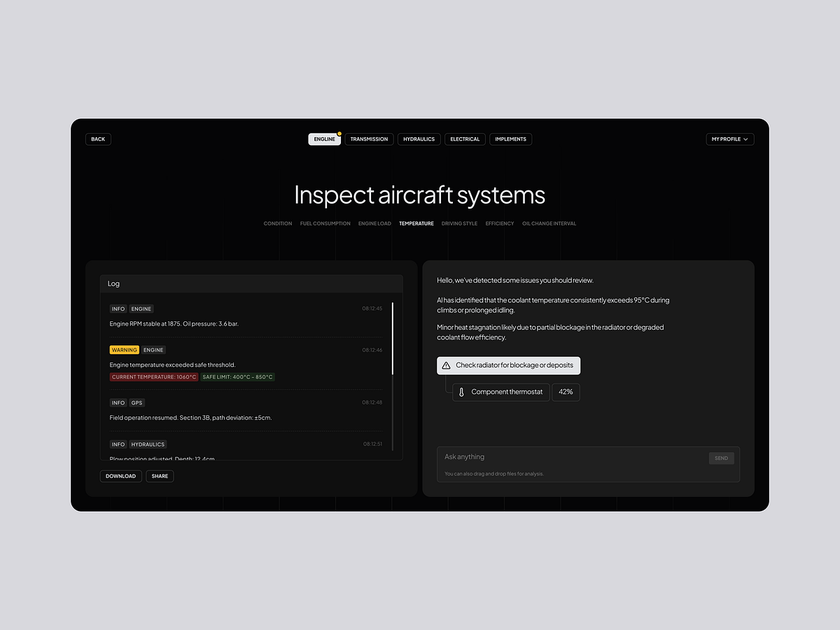The image size is (840, 630).
Task: Select the OIL CHANGE INTERVAL section
Action: click(549, 223)
